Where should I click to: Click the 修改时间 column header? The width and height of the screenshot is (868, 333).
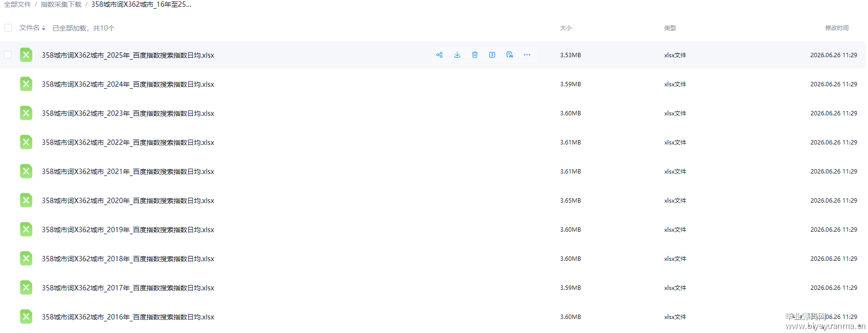click(x=837, y=28)
